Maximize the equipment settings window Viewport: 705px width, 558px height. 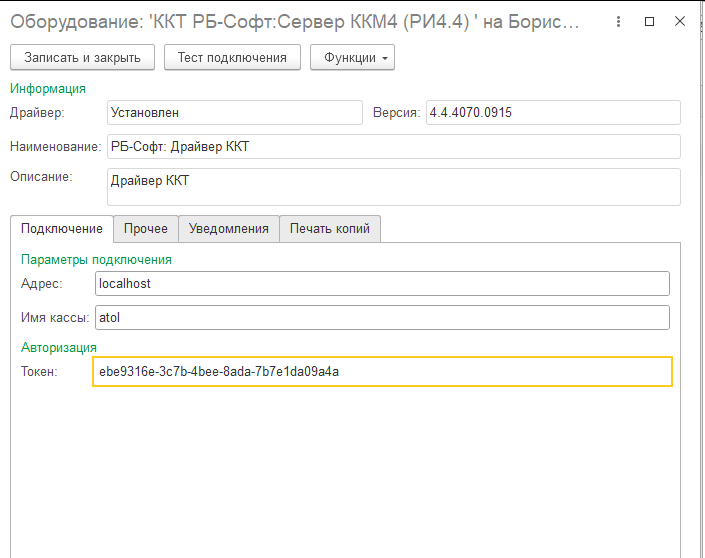click(x=649, y=21)
